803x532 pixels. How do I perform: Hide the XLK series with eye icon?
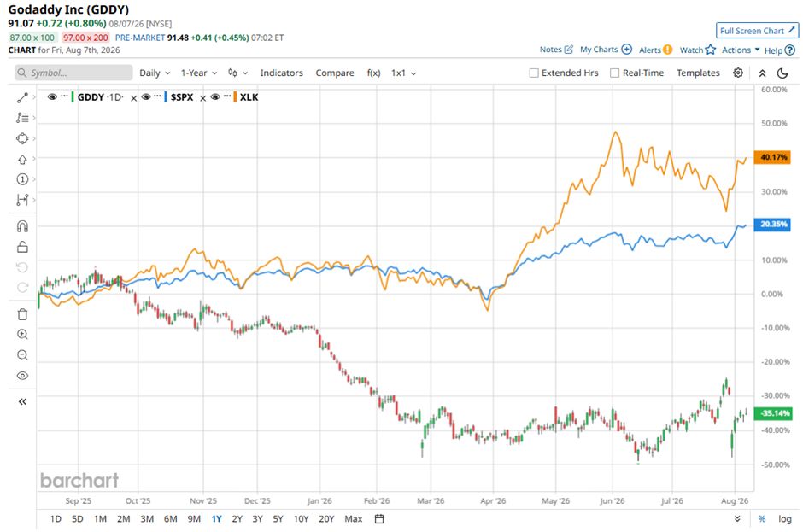pos(215,96)
